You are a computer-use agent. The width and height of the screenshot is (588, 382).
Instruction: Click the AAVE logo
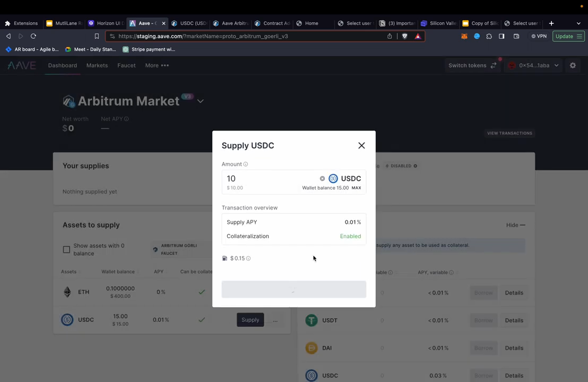(22, 65)
